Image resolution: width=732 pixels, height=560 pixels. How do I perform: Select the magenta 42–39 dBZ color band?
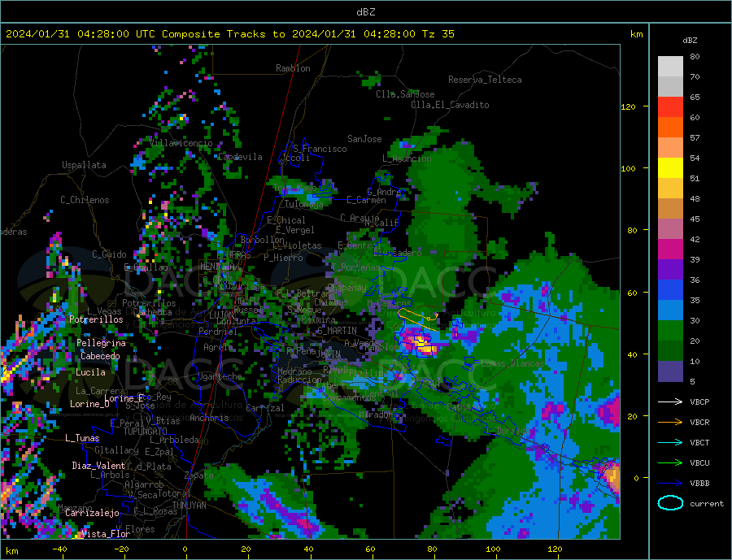coord(670,250)
